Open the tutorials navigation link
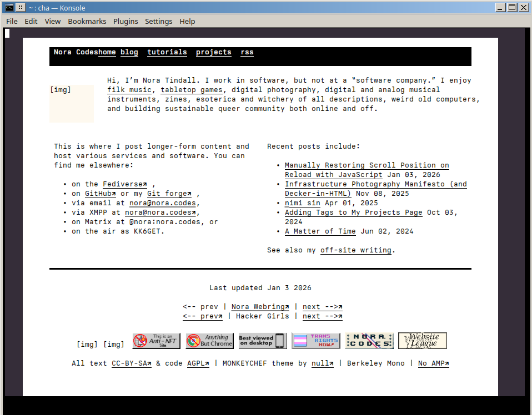Screen dimensions: 532x415 167,52
